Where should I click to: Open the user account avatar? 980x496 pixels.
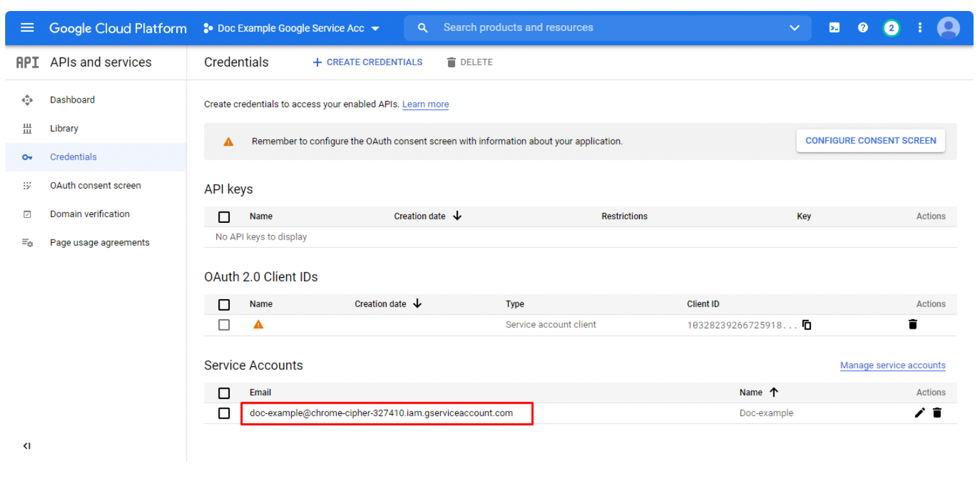click(948, 28)
